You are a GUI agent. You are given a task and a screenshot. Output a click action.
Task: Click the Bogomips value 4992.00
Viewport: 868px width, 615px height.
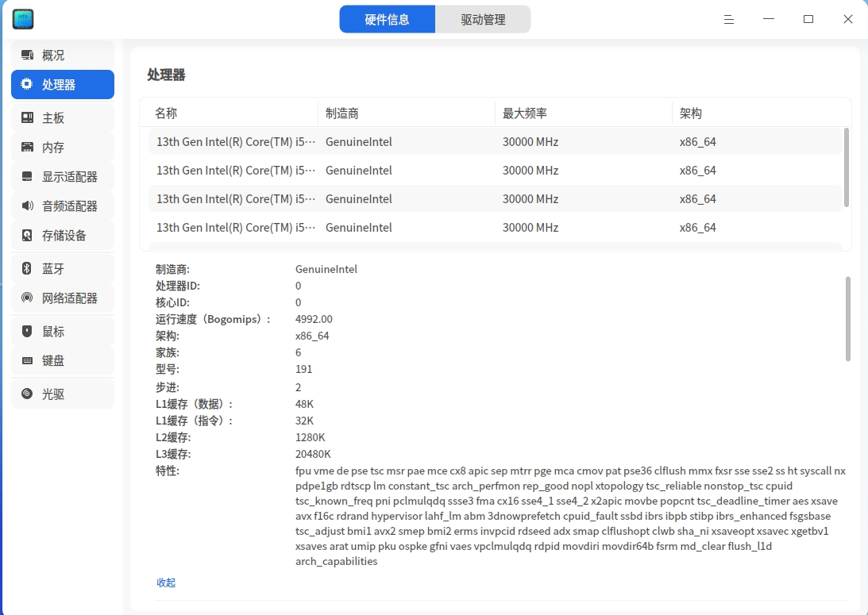(314, 319)
